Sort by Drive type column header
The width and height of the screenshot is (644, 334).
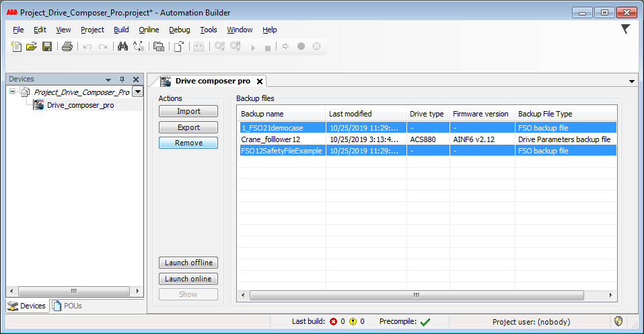coord(428,114)
